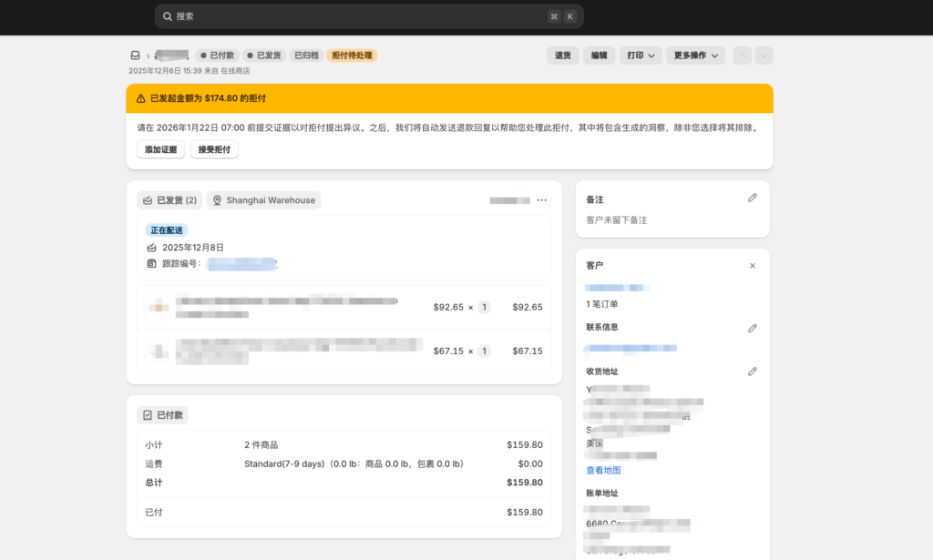Go to next order with the down chevron

(763, 55)
